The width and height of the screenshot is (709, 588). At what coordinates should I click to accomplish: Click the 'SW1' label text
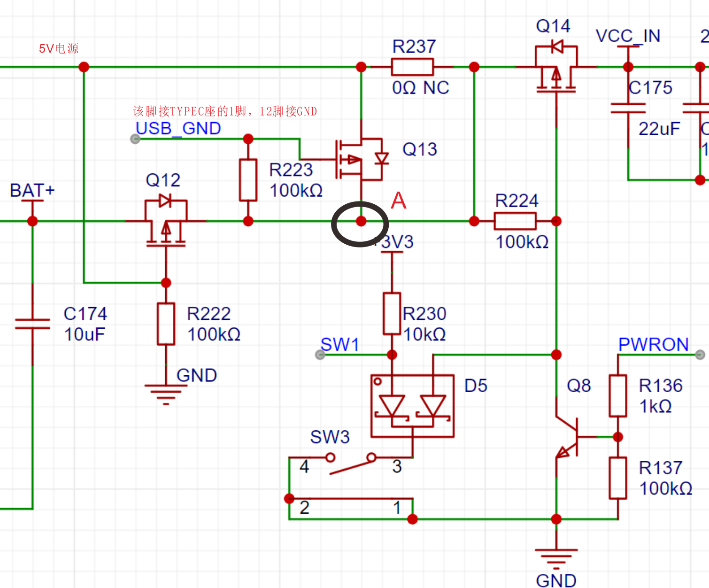click(339, 345)
